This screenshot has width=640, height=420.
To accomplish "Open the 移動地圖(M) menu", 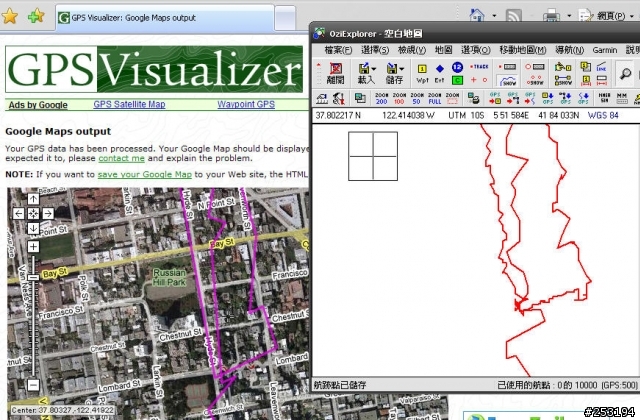I will 522,50.
